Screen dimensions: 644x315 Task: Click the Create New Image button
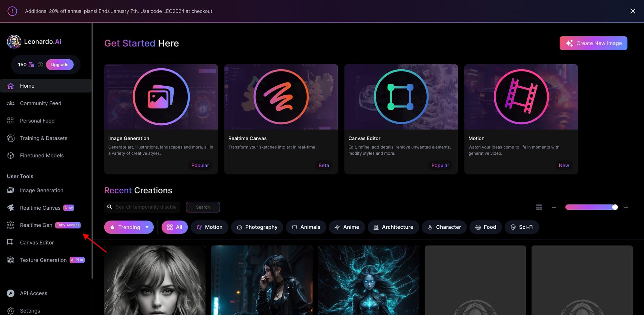pos(593,43)
